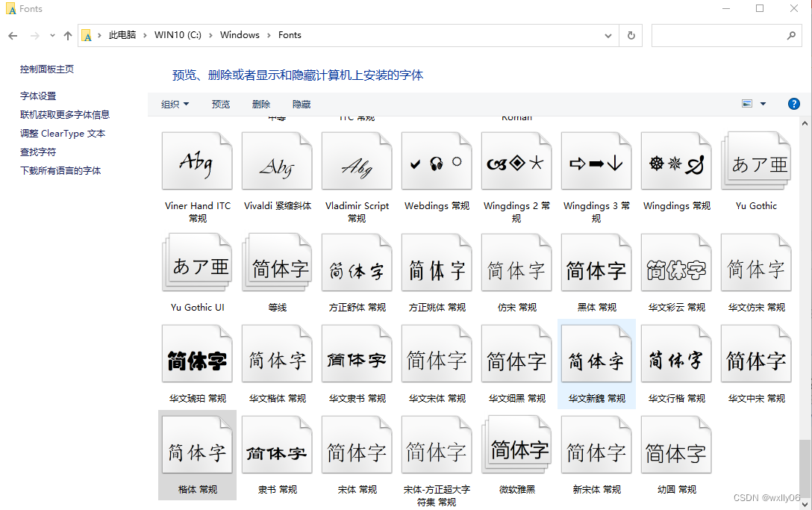
Task: Select the Wingdings 2 font icon
Action: click(x=516, y=161)
